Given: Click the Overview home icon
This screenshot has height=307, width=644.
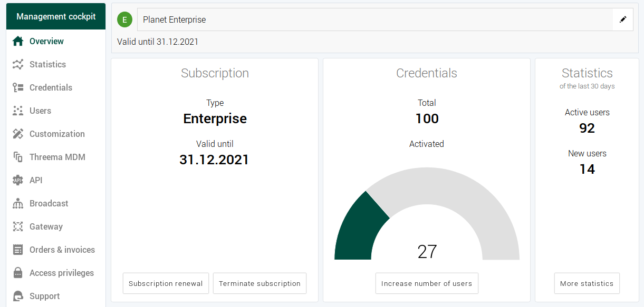Looking at the screenshot, I should 18,41.
